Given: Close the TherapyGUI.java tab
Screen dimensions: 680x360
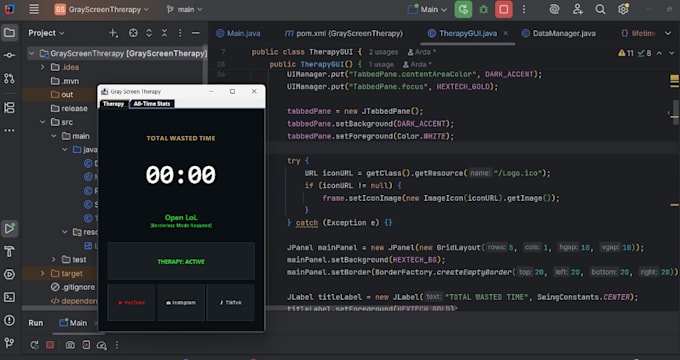Looking at the screenshot, I should coord(506,33).
